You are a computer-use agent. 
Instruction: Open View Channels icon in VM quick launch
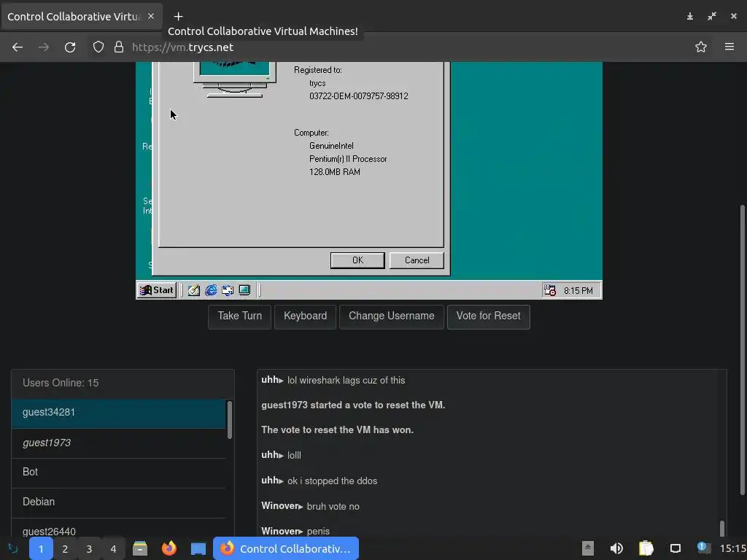coord(244,290)
